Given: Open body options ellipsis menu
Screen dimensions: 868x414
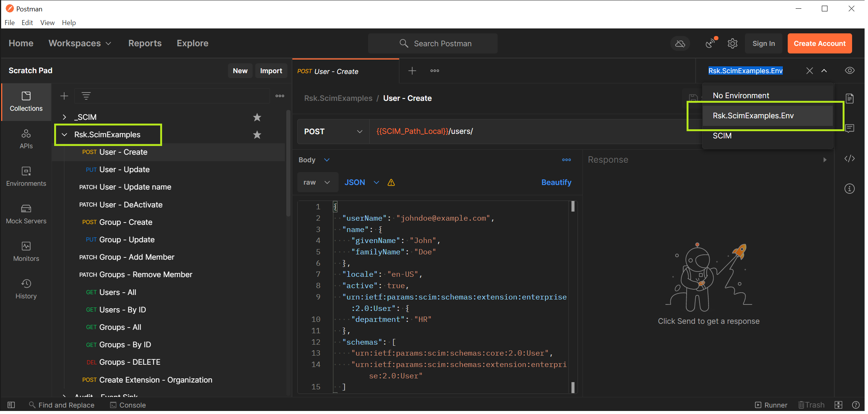Looking at the screenshot, I should tap(567, 160).
